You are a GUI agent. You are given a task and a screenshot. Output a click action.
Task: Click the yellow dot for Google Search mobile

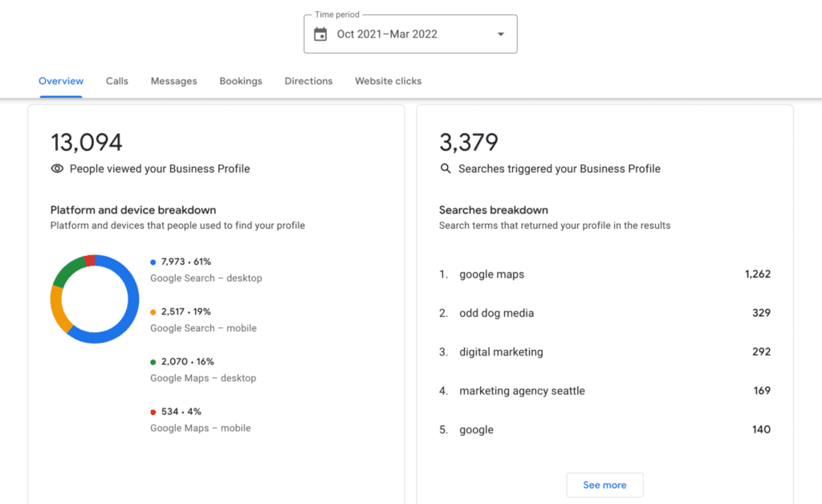pyautogui.click(x=153, y=311)
